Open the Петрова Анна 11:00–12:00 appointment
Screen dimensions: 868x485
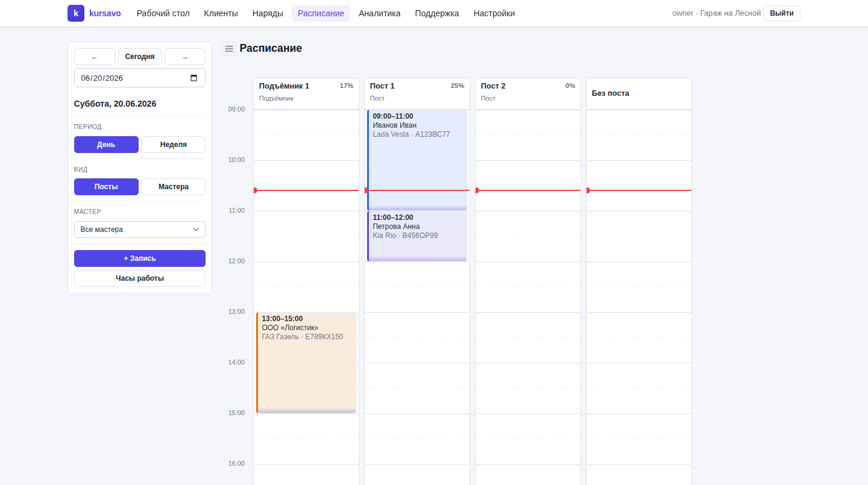pos(417,236)
